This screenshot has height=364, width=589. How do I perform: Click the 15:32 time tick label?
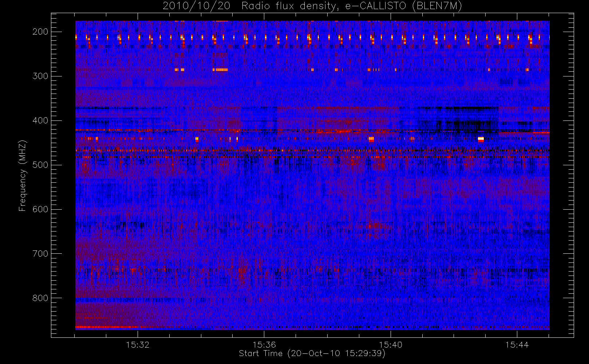coord(138,345)
